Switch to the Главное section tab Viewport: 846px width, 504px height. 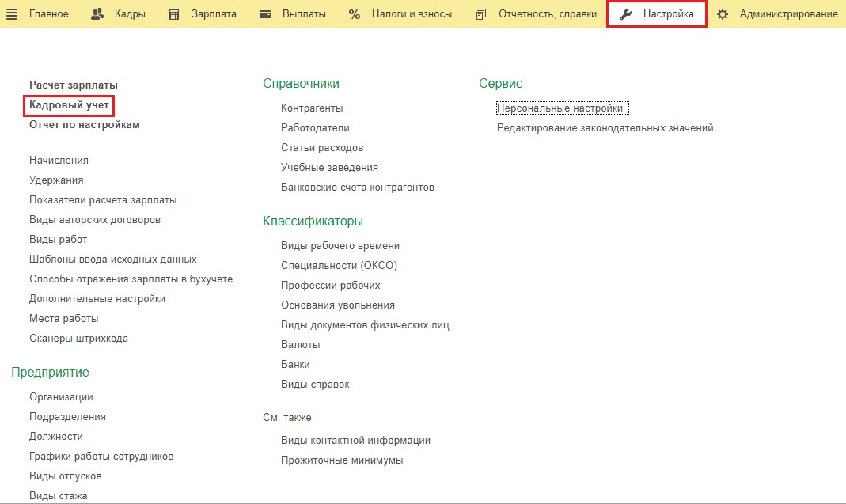[49, 14]
